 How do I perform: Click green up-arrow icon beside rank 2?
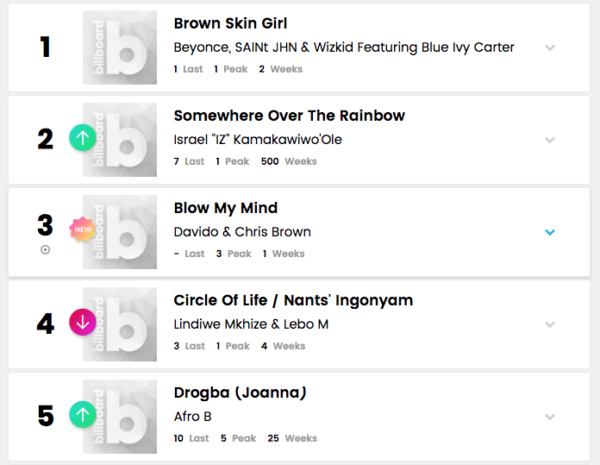coord(82,138)
